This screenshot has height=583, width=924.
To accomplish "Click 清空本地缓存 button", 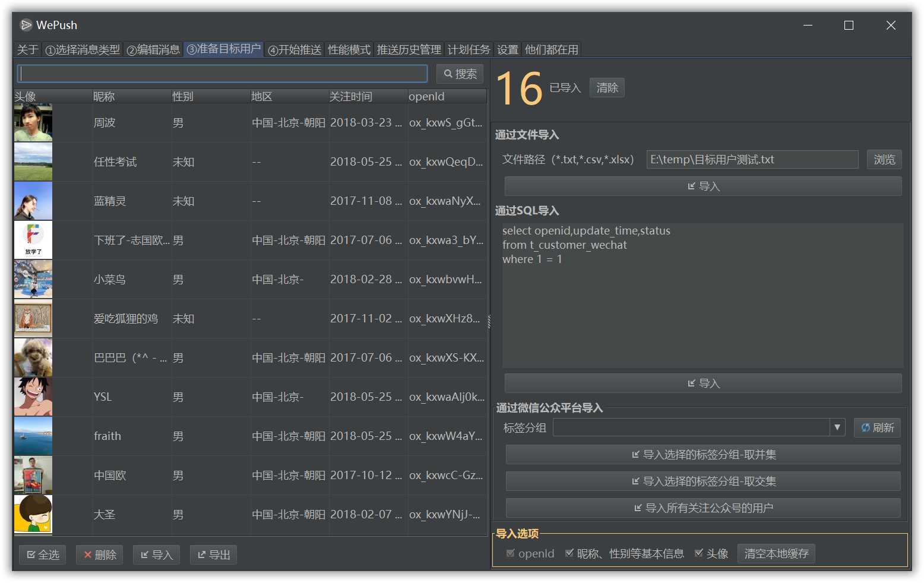I will pos(776,553).
